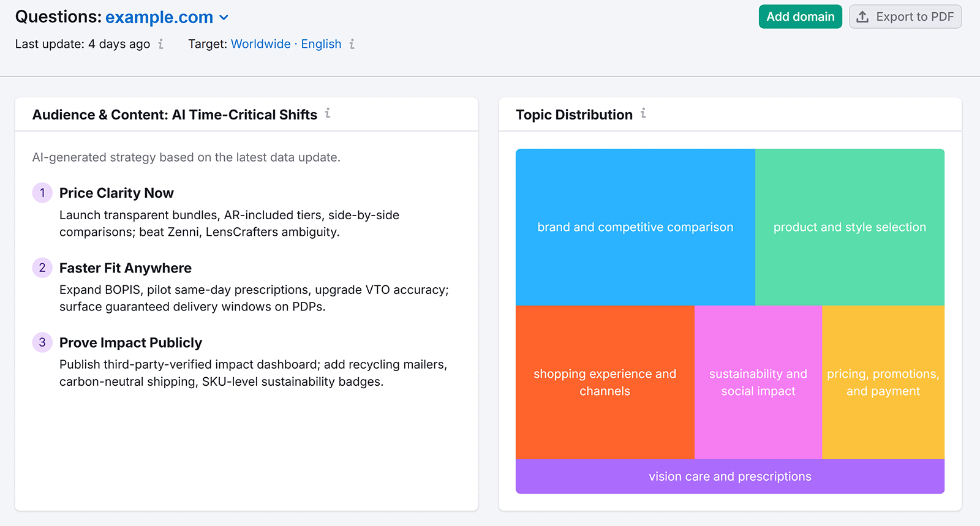Select the green product and style selection tile
Viewport: 980px width, 526px height.
tap(850, 227)
